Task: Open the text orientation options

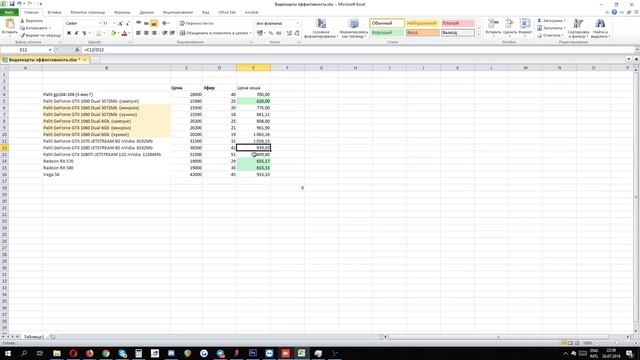Action: [x=166, y=23]
